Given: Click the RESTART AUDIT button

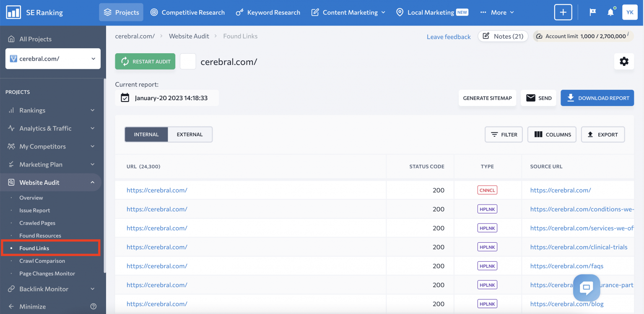Looking at the screenshot, I should click(145, 61).
